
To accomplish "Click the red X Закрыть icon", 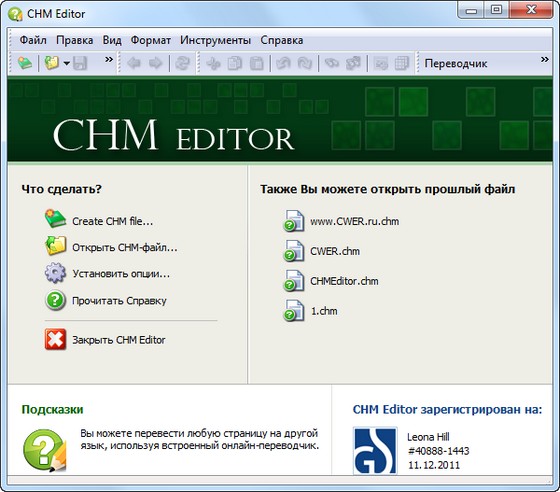I will pyautogui.click(x=55, y=339).
